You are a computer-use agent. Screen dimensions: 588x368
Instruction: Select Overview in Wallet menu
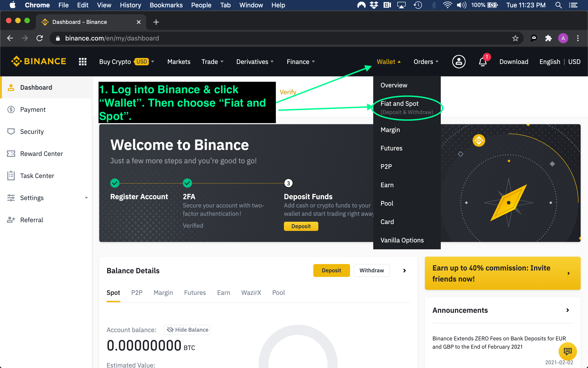tap(407, 85)
